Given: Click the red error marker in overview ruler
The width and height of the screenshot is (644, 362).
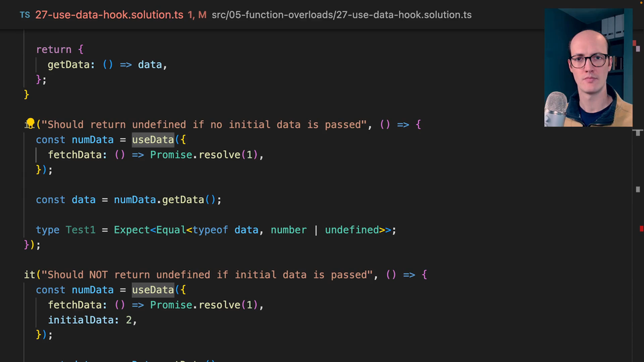Looking at the screenshot, I should tap(641, 229).
